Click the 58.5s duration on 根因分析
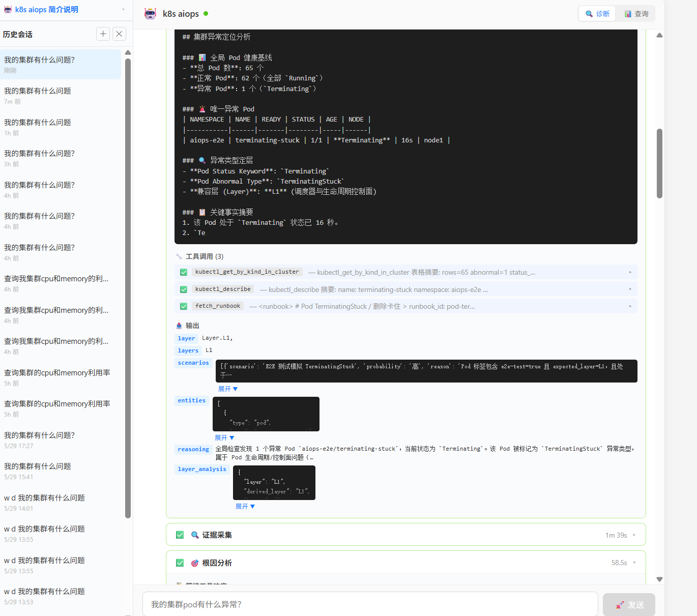The width and height of the screenshot is (697, 616). [619, 563]
